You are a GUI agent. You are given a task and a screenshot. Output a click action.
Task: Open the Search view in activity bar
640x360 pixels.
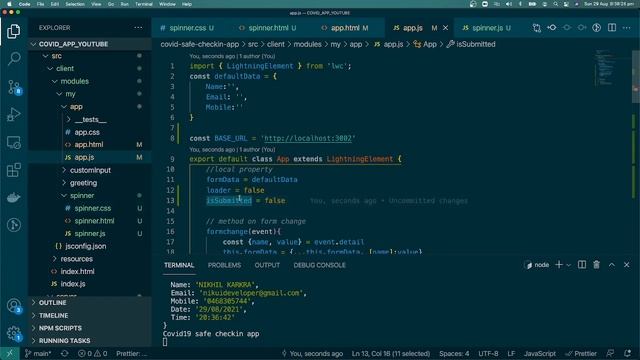[x=13, y=59]
